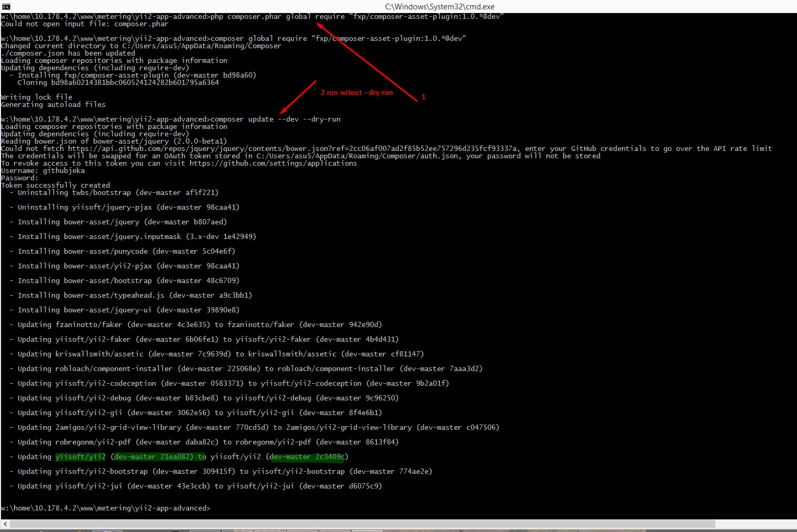Select the "Updating yiisoft/yii2-gii" line
Screen dimensions: 797x532
tap(200, 412)
